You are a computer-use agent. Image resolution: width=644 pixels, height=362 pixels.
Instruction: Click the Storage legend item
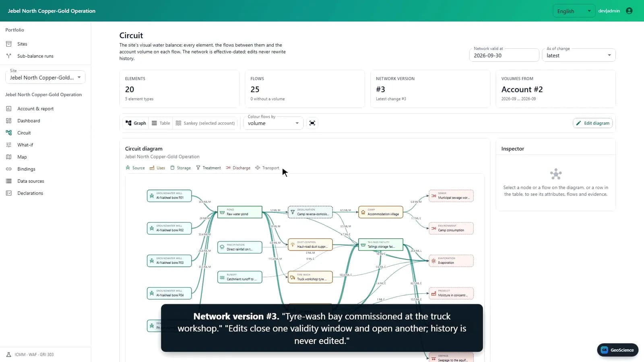click(x=180, y=168)
